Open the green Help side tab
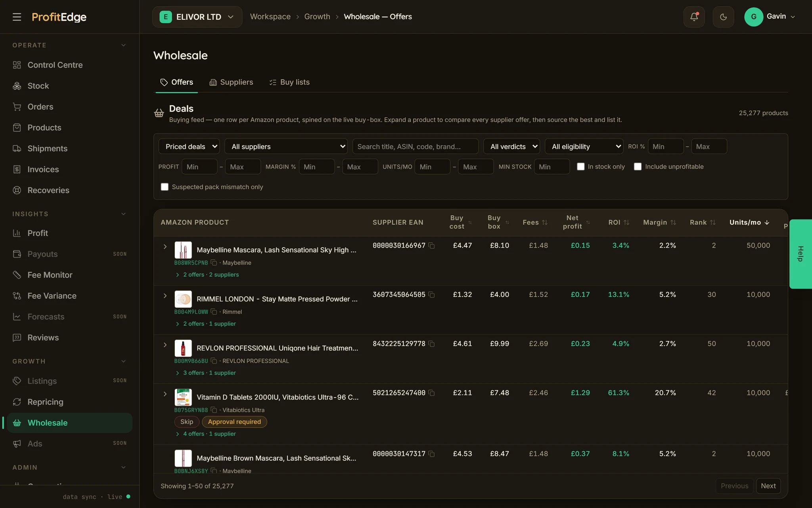This screenshot has width=812, height=508. (x=801, y=254)
